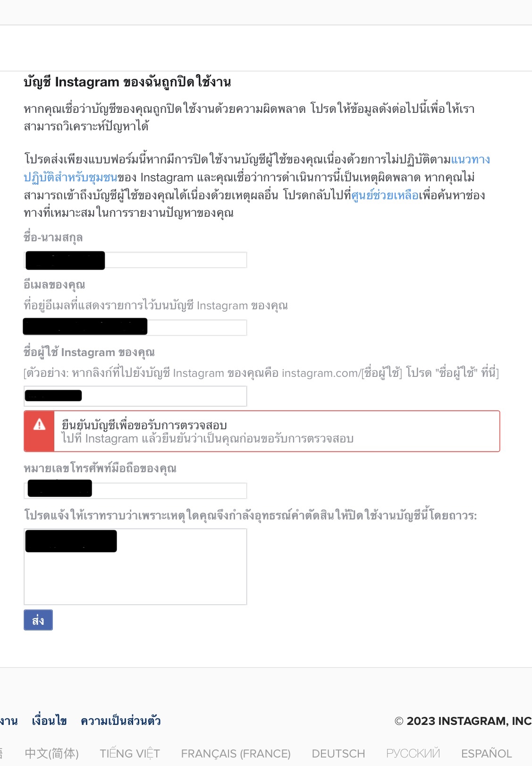Open the partially visible งาน footer link
Screen dimensions: 532x766
coord(8,721)
